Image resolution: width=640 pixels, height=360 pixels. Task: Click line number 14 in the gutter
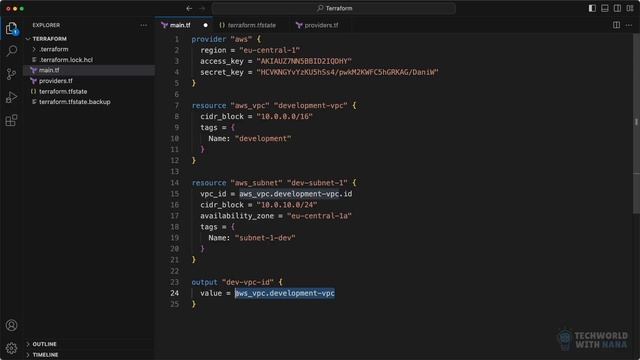point(174,183)
